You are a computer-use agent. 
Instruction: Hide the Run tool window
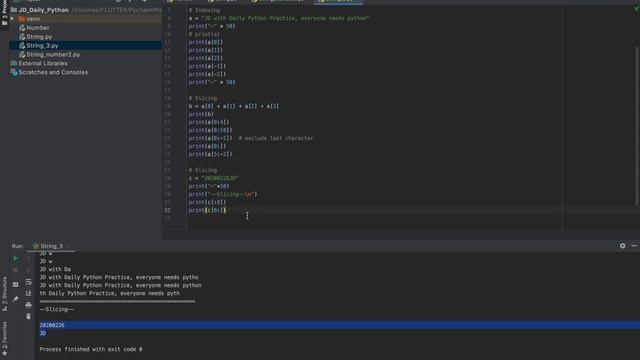tap(634, 246)
